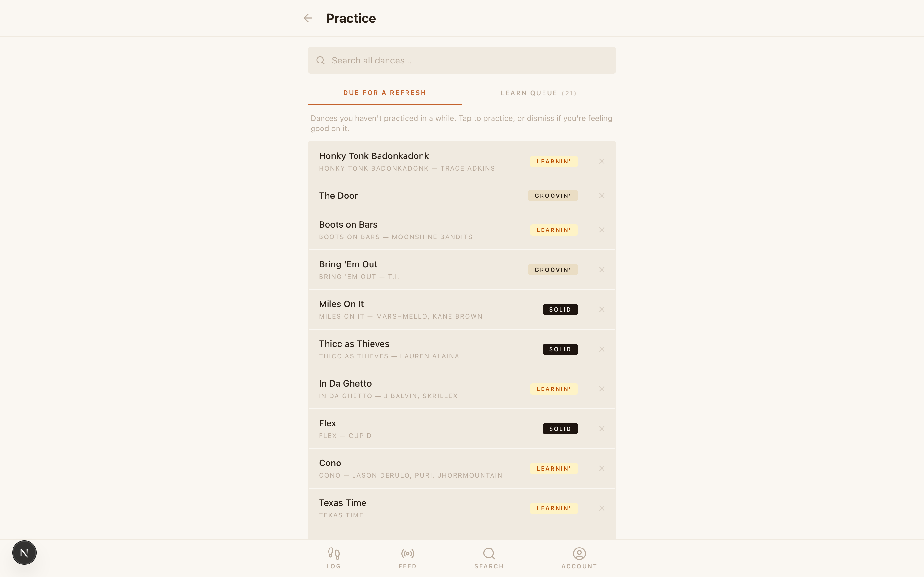Dismiss Honky Tonk Badonkadonk from refresh list
924x577 pixels.
(x=601, y=162)
